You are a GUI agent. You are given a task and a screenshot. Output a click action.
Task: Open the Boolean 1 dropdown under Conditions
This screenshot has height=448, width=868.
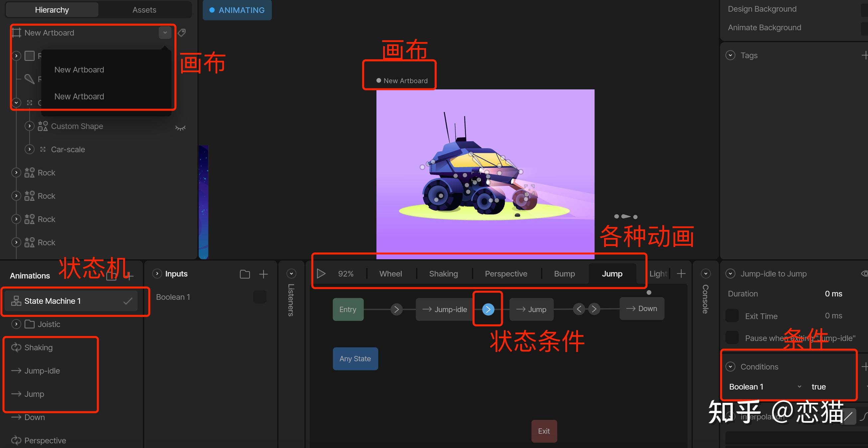click(x=799, y=387)
